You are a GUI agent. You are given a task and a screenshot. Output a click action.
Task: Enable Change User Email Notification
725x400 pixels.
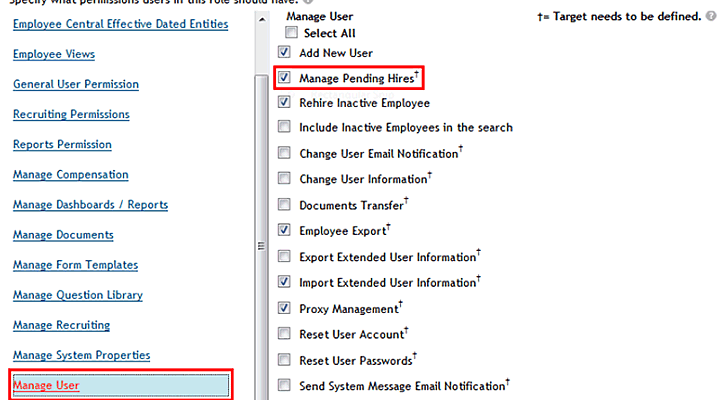point(285,154)
